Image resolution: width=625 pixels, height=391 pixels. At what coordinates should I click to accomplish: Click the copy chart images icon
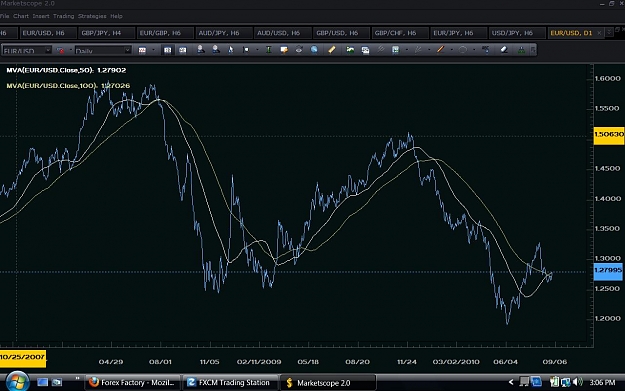point(365,50)
